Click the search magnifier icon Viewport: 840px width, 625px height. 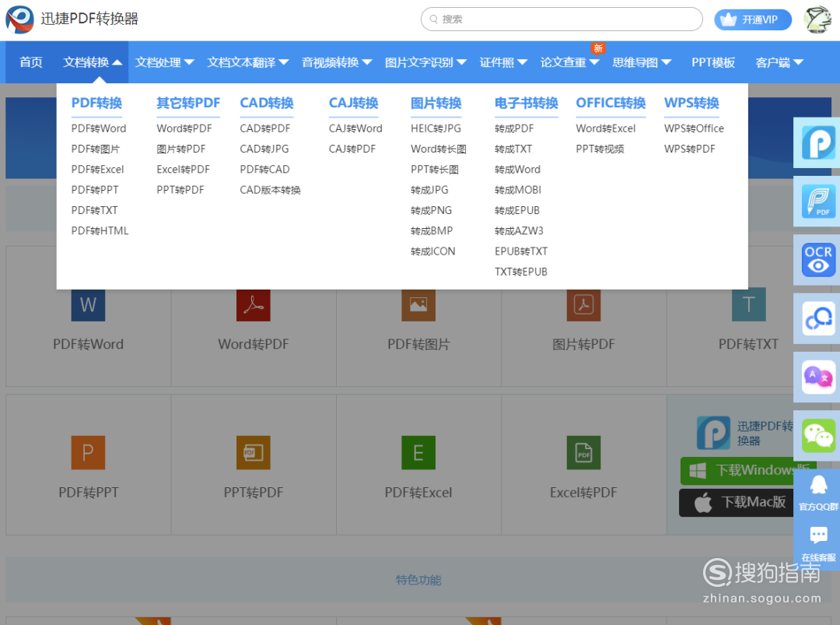tap(433, 19)
